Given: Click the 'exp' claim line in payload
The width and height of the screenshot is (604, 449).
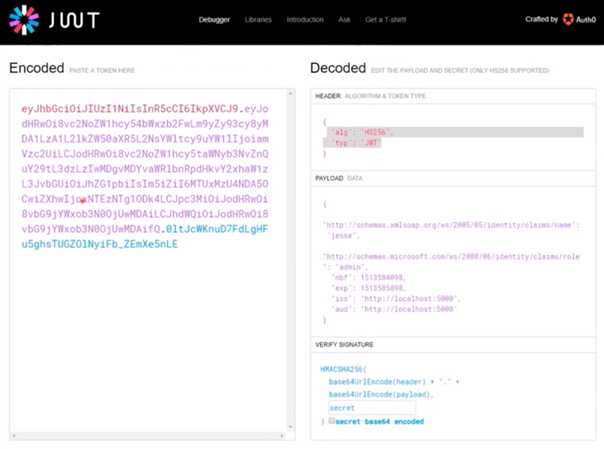Looking at the screenshot, I should pyautogui.click(x=368, y=288).
